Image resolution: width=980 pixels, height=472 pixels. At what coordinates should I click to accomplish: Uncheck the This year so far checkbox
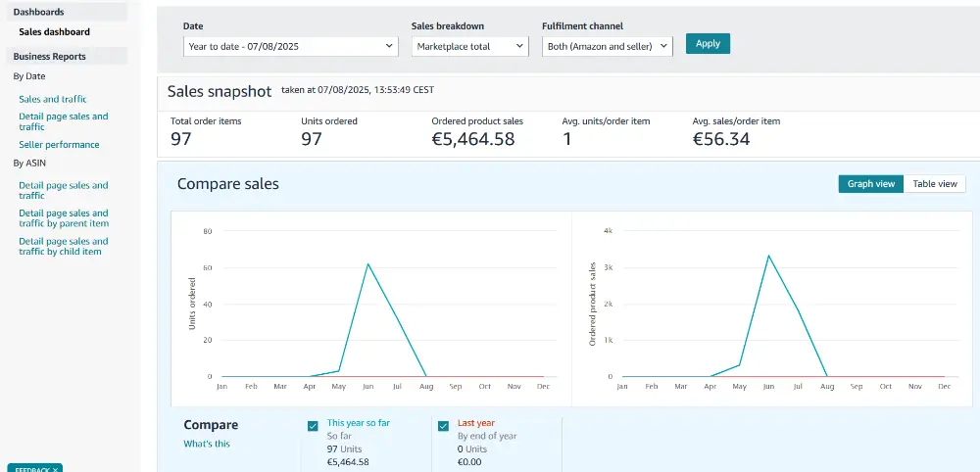(x=314, y=426)
